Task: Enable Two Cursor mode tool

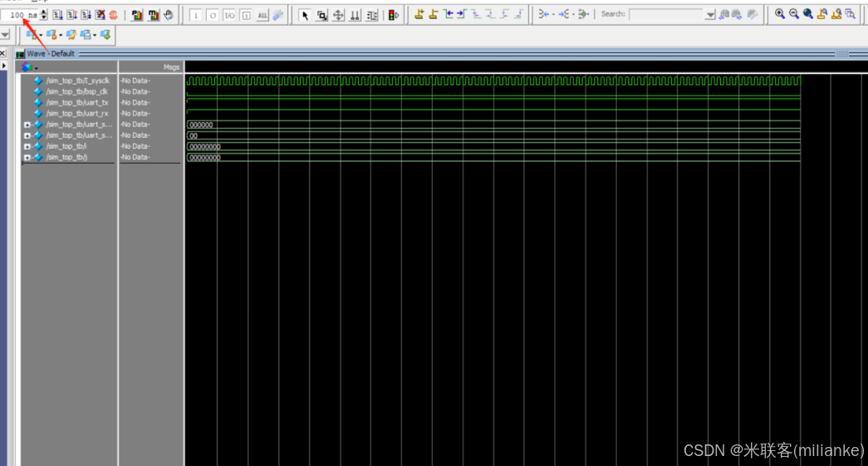Action: (x=355, y=15)
